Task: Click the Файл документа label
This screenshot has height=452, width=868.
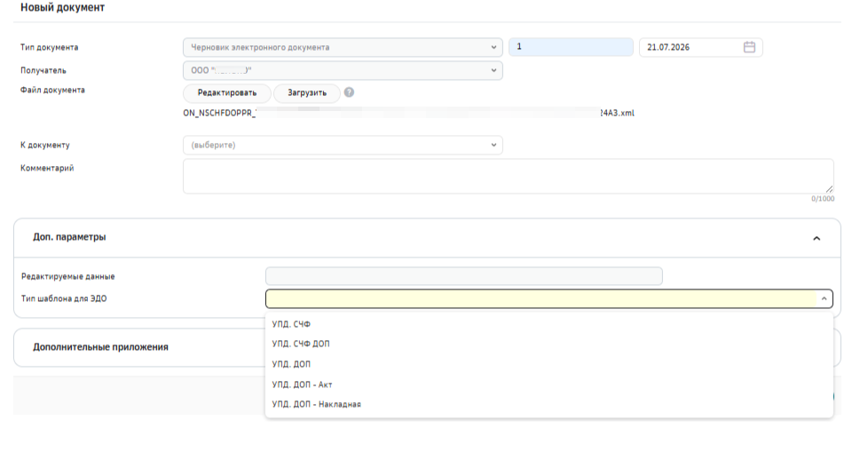Action: [x=52, y=90]
